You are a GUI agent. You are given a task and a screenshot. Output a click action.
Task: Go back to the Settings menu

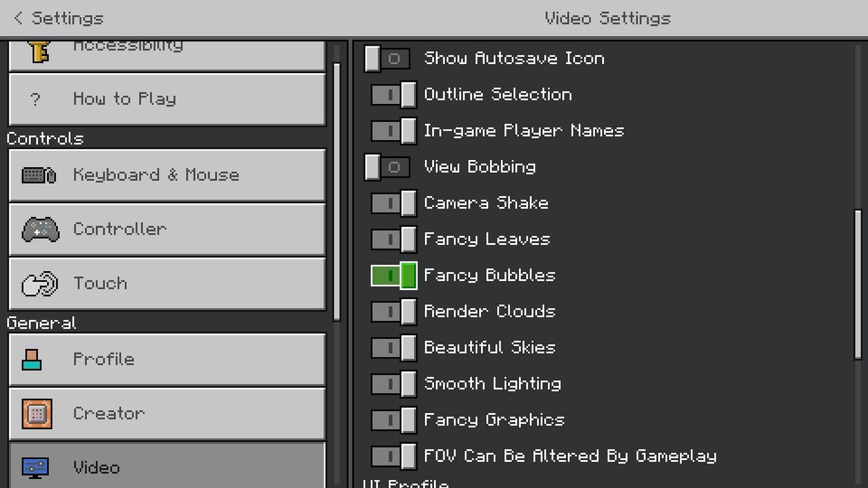(x=56, y=18)
